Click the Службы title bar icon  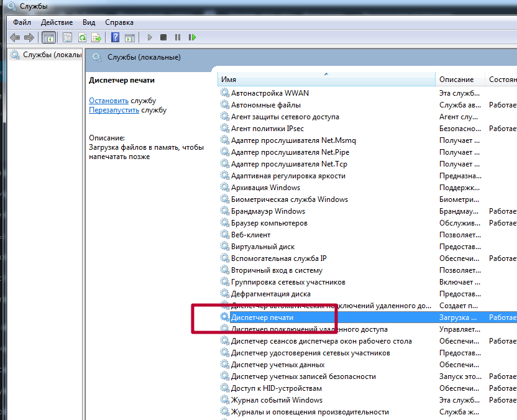(12, 6)
